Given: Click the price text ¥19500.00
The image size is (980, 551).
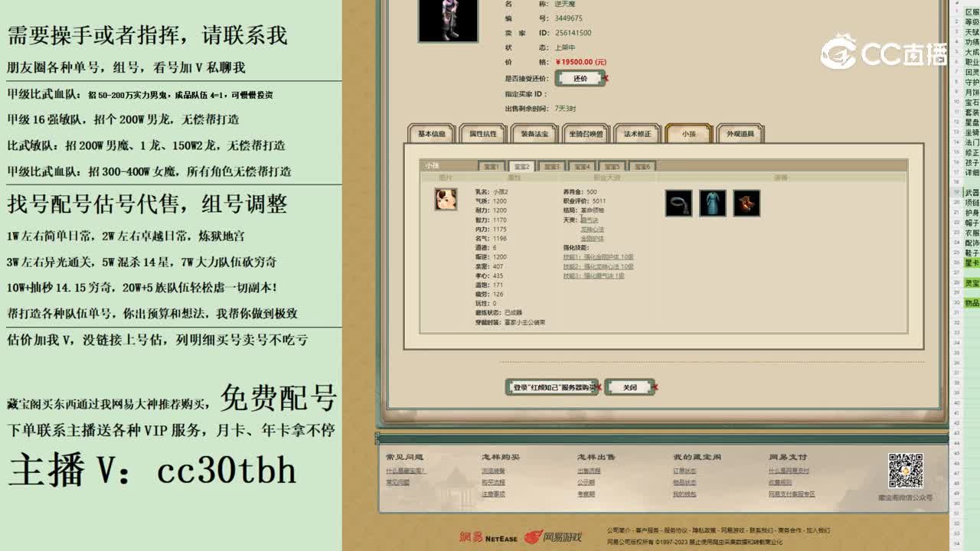Looking at the screenshot, I should point(580,62).
